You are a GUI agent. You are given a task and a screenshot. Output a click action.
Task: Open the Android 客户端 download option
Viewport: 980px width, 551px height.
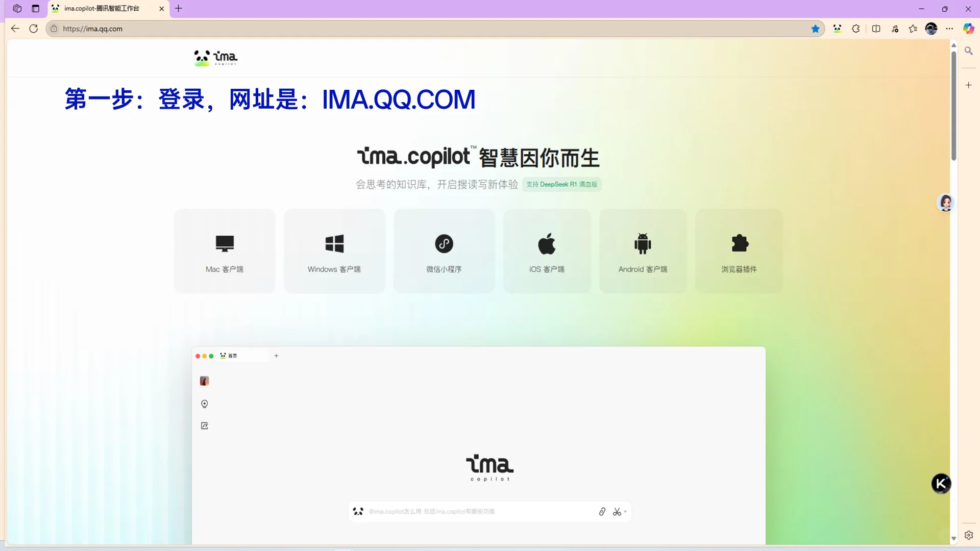643,251
